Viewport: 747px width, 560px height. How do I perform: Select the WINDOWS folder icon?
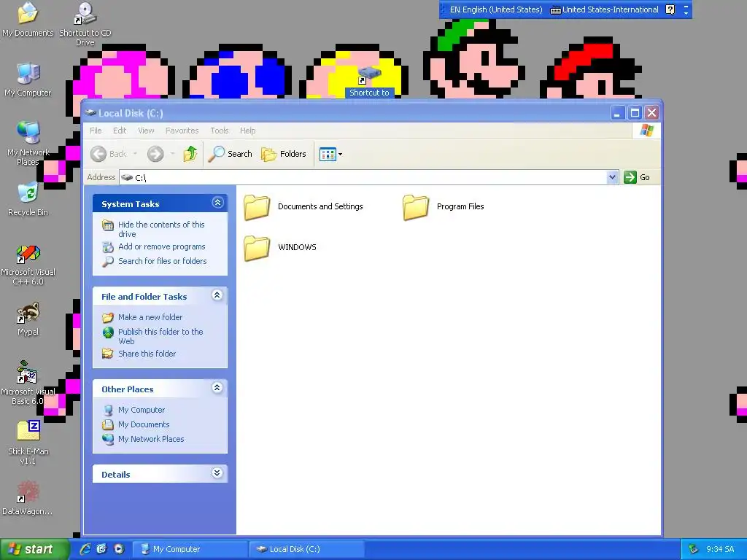257,248
